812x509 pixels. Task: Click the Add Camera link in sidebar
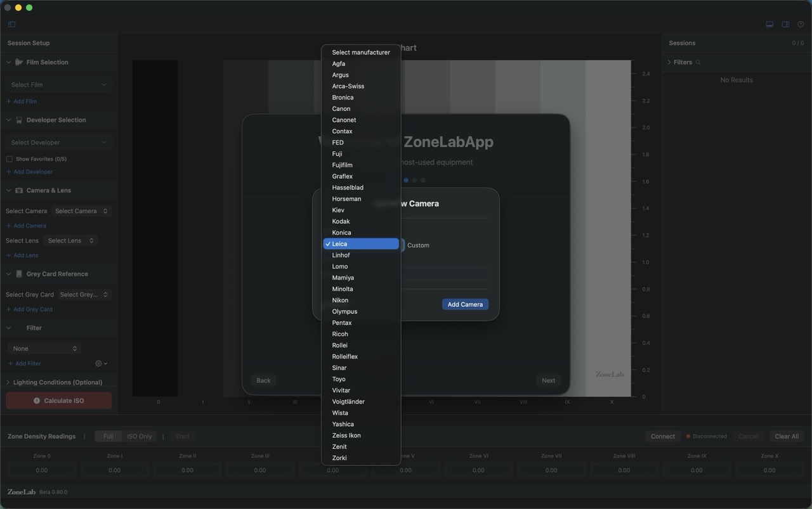click(x=26, y=226)
